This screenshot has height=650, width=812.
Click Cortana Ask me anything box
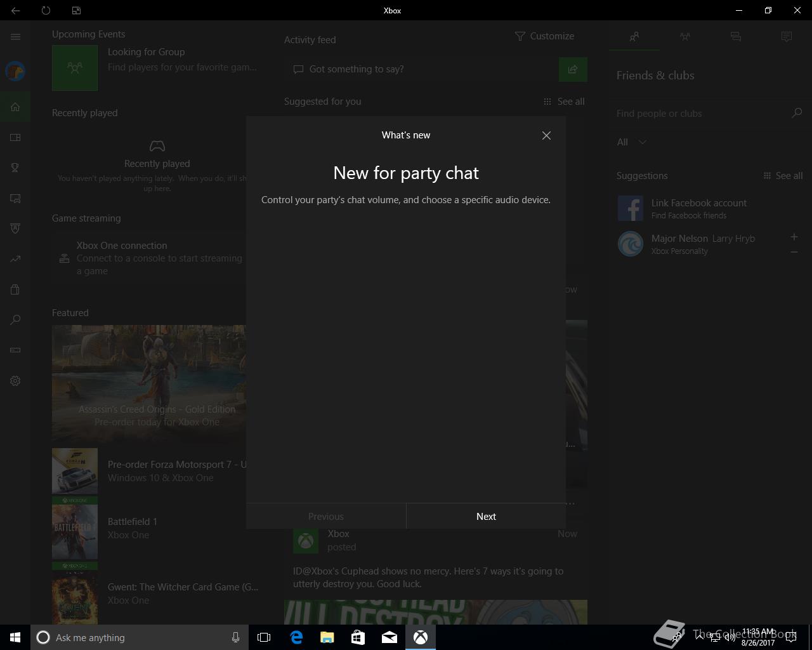click(x=140, y=637)
